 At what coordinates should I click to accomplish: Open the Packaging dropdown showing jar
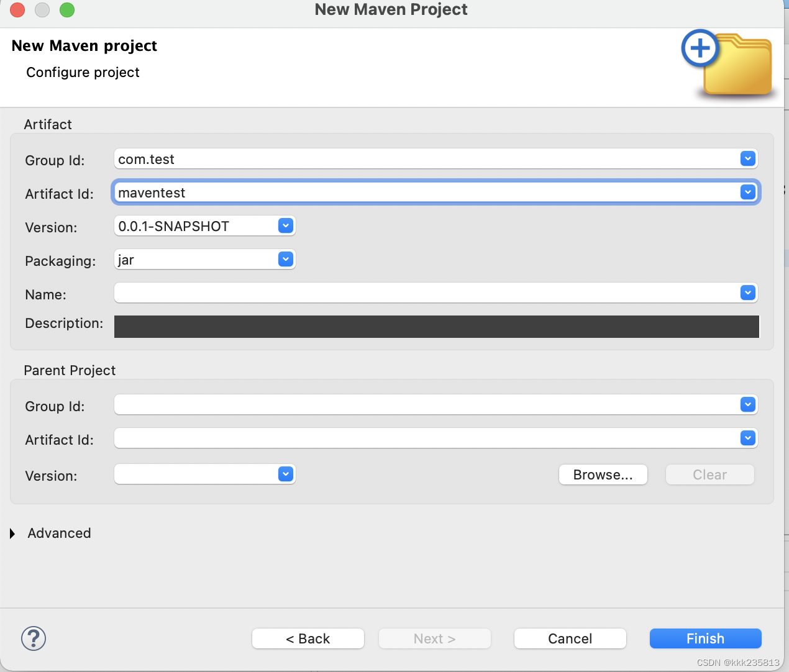(285, 259)
